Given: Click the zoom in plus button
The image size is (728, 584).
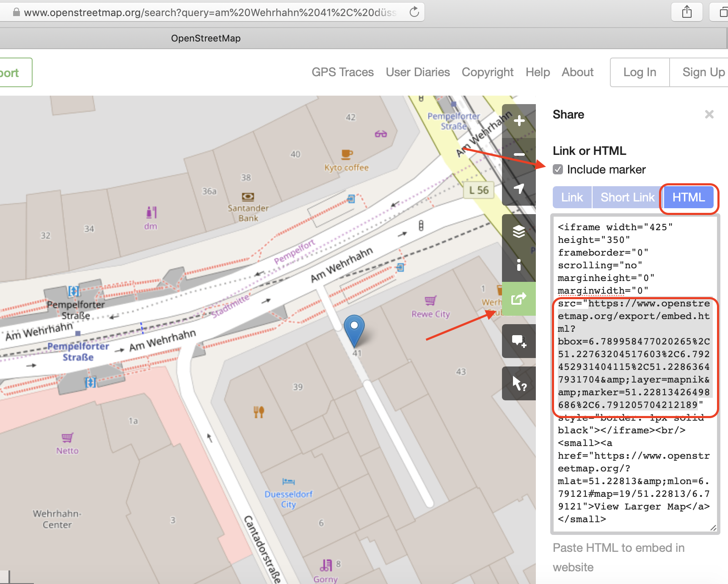Looking at the screenshot, I should click(519, 121).
